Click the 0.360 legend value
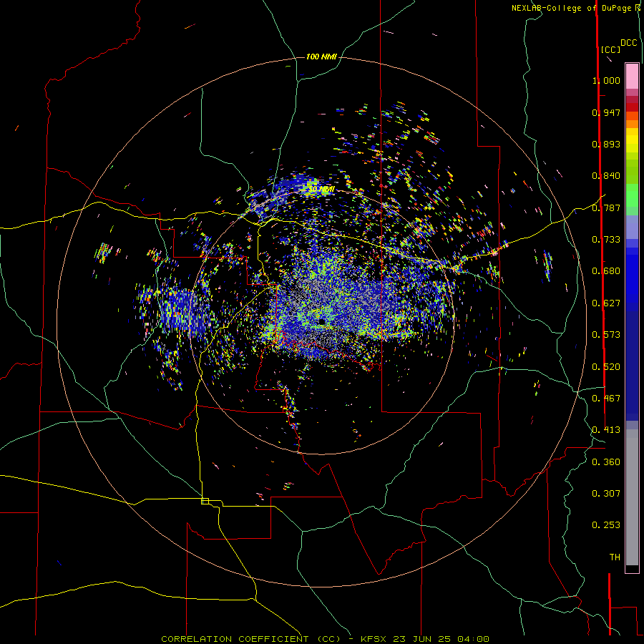 coord(606,462)
